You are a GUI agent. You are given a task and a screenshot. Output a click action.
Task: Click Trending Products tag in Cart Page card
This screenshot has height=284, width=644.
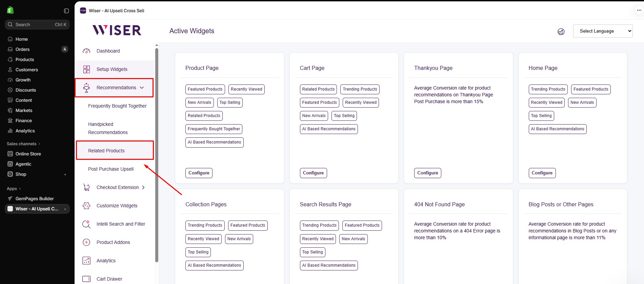point(360,89)
